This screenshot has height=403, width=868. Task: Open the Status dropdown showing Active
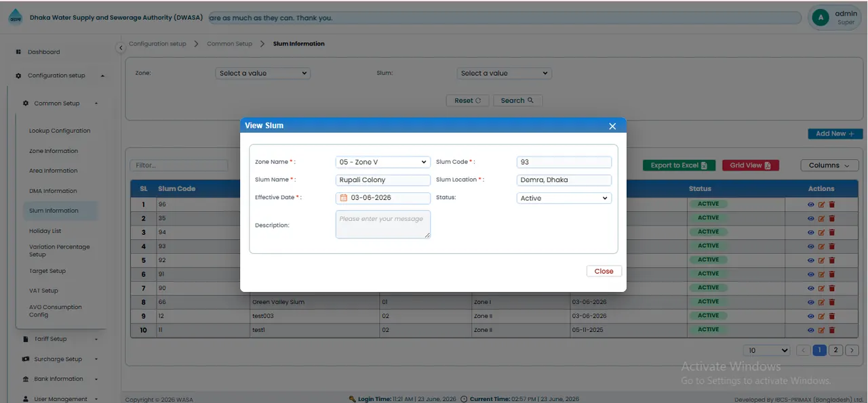click(x=564, y=198)
